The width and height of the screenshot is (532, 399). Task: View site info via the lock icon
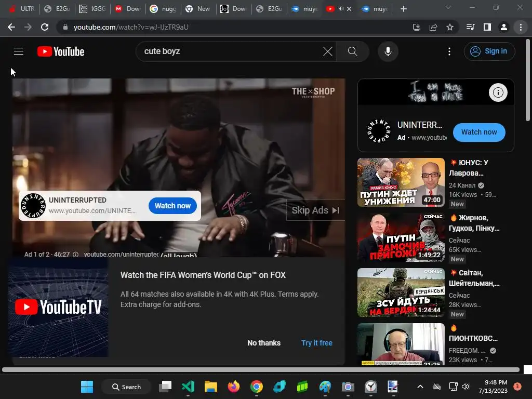pos(65,27)
